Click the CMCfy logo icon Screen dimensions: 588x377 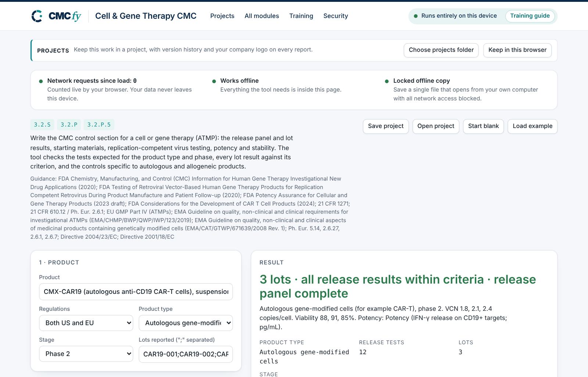[x=37, y=16]
